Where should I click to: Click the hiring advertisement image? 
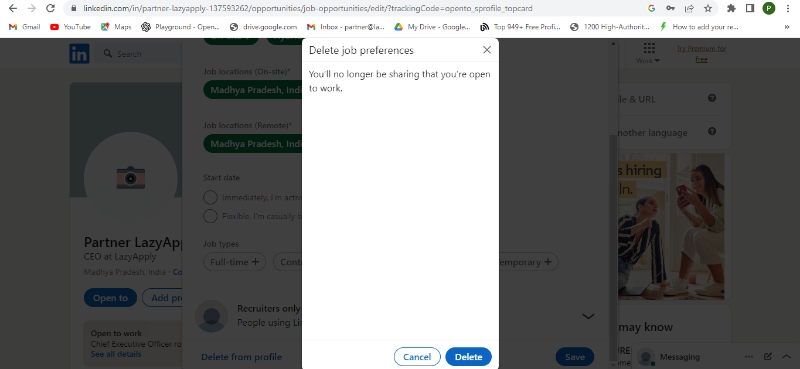click(671, 226)
